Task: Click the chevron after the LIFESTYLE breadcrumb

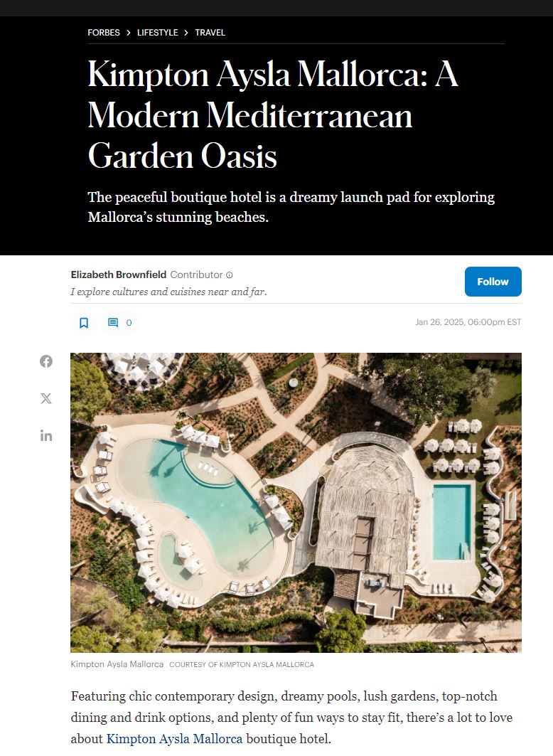Action: (x=186, y=33)
